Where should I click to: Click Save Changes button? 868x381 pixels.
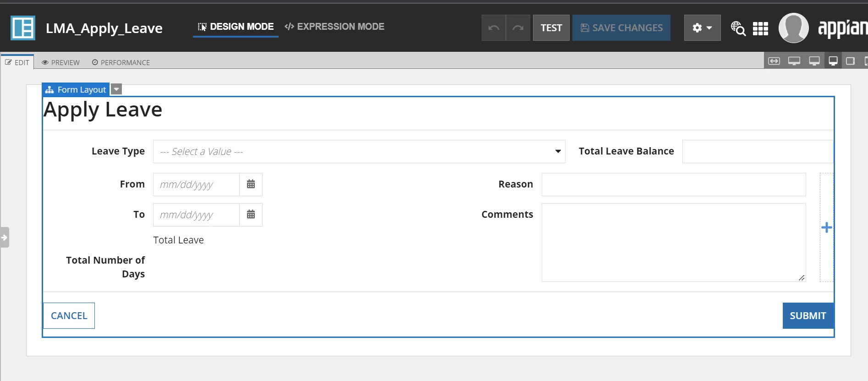tap(621, 28)
